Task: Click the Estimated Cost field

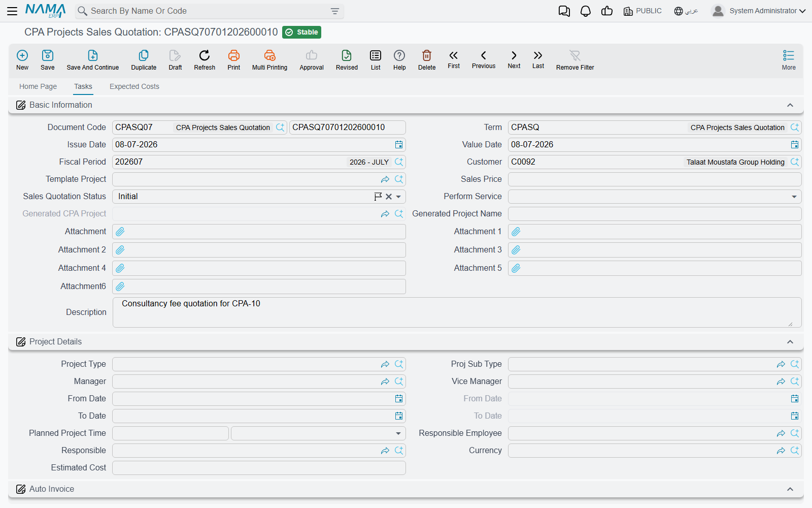Action: click(x=259, y=468)
